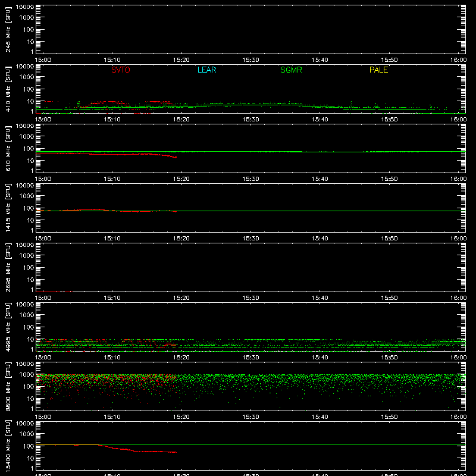Click 15:00 time label beneath 610 MHz panel
The width and height of the screenshot is (476, 476).
[43, 179]
